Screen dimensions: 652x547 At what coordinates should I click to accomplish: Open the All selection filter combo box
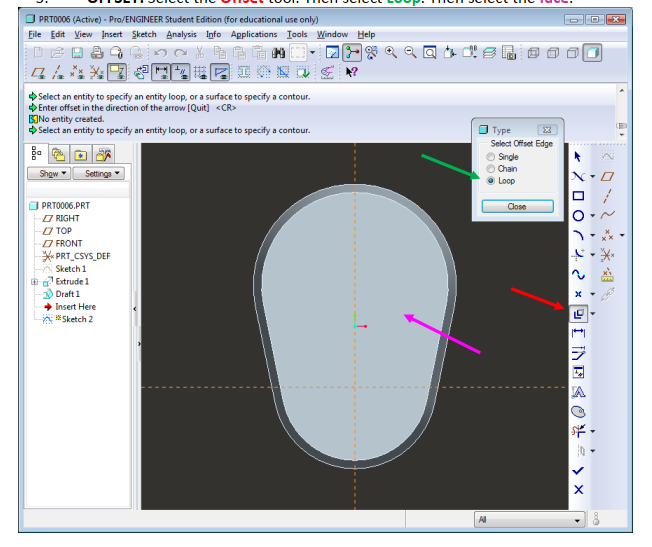click(529, 520)
